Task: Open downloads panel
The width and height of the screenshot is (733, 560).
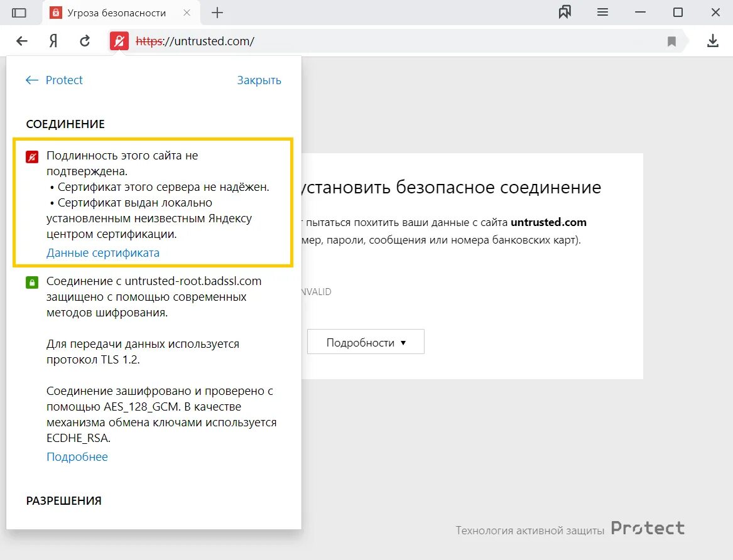Action: (x=712, y=41)
